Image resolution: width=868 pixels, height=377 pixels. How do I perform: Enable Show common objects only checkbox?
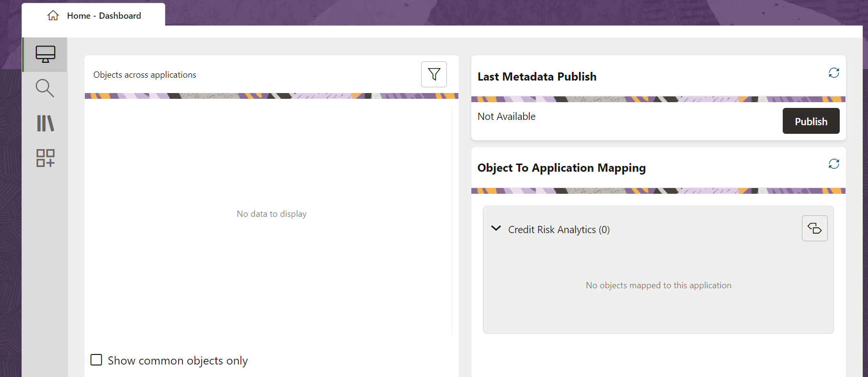[x=96, y=360]
